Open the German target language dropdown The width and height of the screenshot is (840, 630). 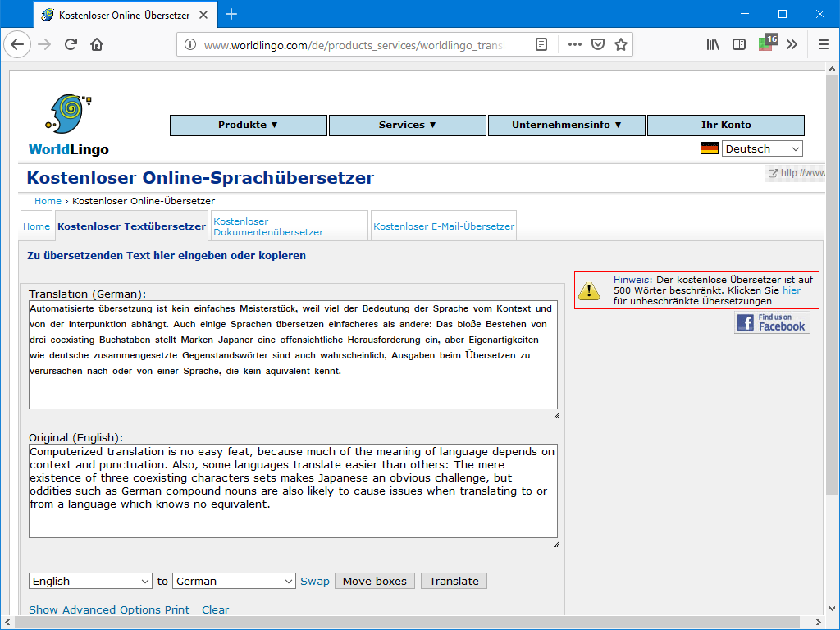tap(234, 581)
